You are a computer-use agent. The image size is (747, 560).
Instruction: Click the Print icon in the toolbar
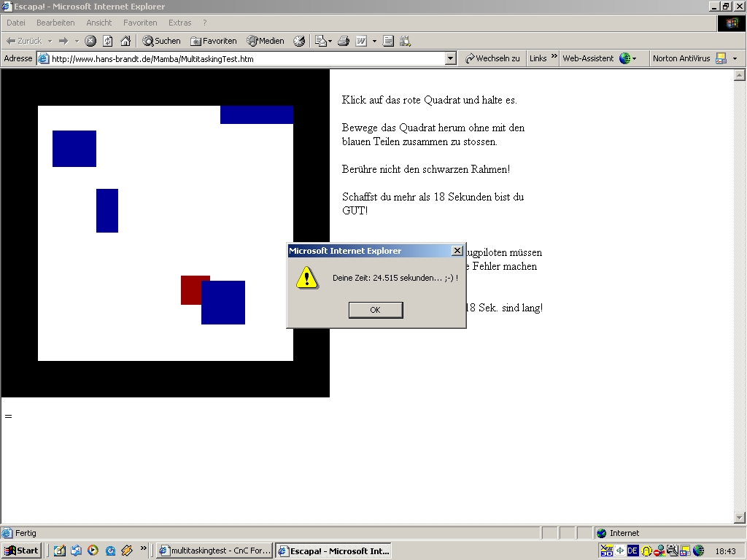(344, 41)
